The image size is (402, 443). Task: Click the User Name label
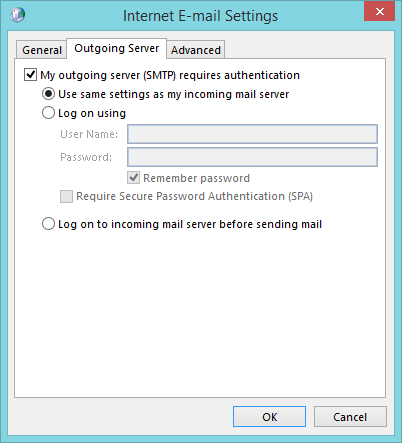click(x=89, y=134)
